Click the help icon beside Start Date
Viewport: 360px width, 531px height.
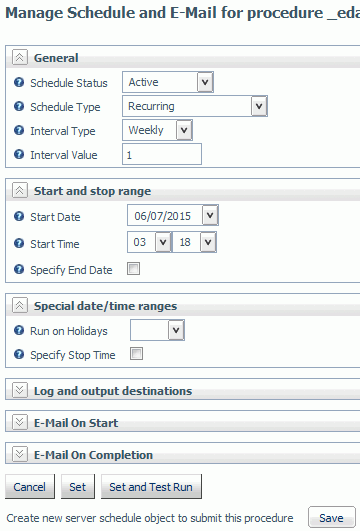[x=19, y=216]
